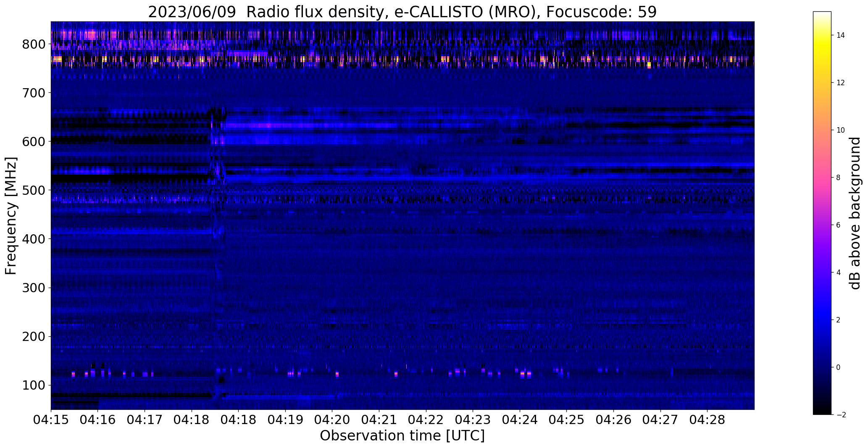868x448 pixels.
Task: Click the 04:20 time tick label
Action: coord(332,420)
